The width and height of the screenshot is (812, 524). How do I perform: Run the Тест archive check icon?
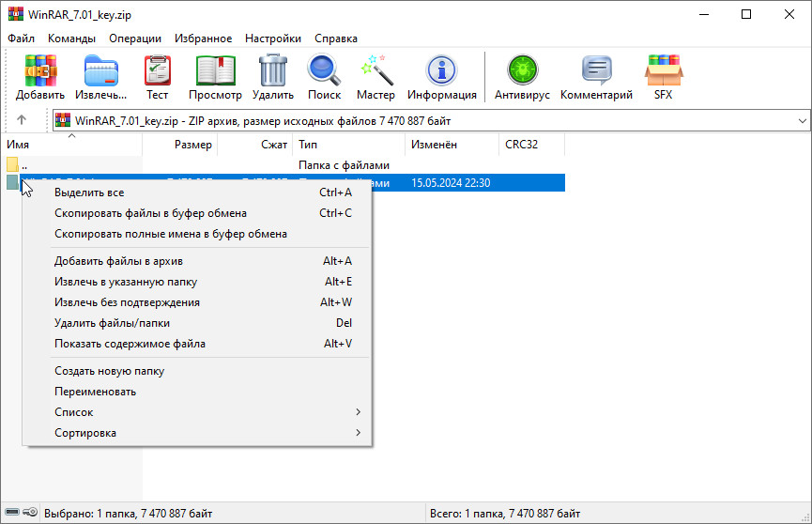pyautogui.click(x=157, y=71)
